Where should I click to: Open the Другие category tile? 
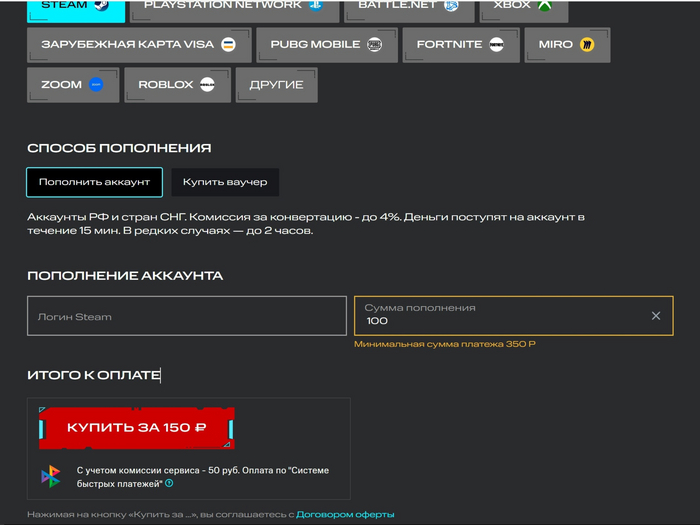pos(276,85)
